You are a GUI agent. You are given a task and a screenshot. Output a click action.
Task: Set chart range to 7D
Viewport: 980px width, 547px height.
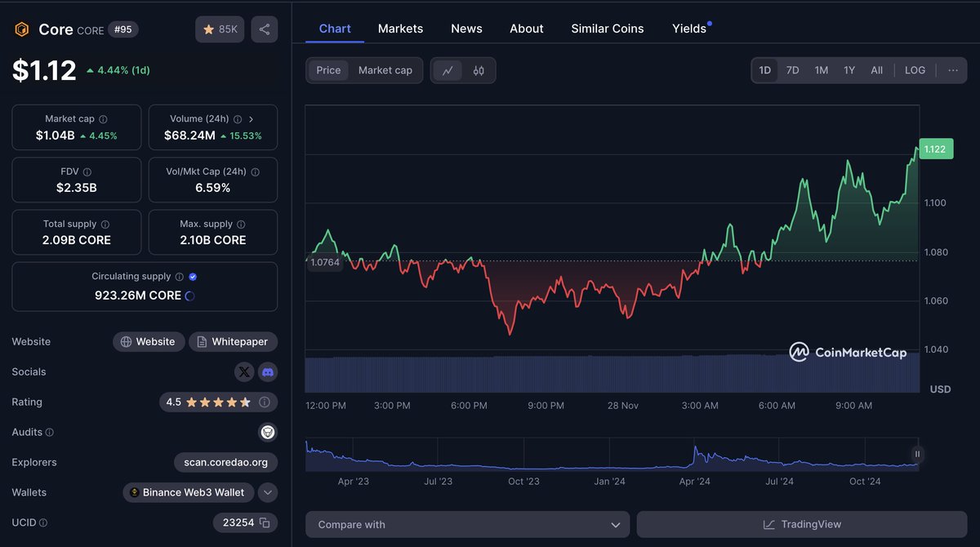pos(793,70)
